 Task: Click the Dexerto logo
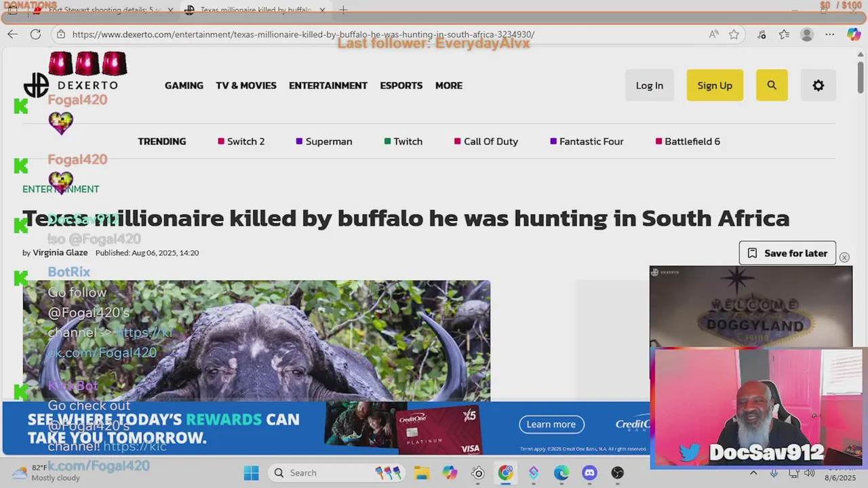coord(71,85)
